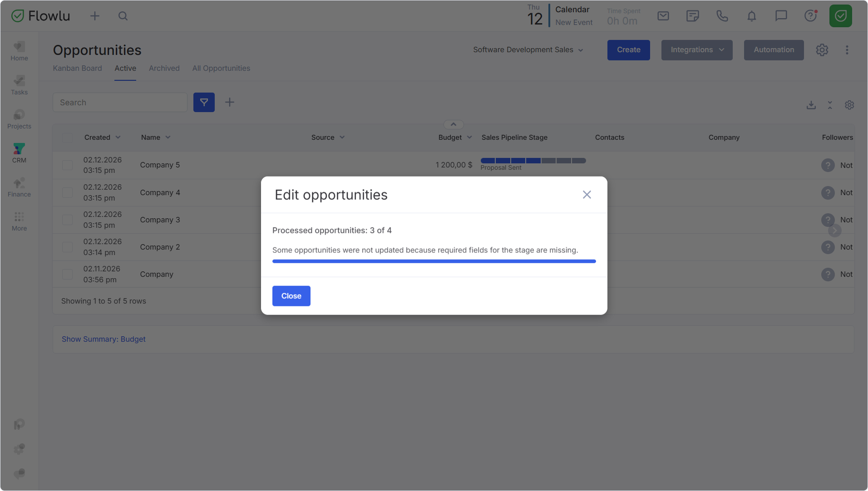Expand the Budget column sort chevron
The width and height of the screenshot is (868, 491).
[x=469, y=137]
